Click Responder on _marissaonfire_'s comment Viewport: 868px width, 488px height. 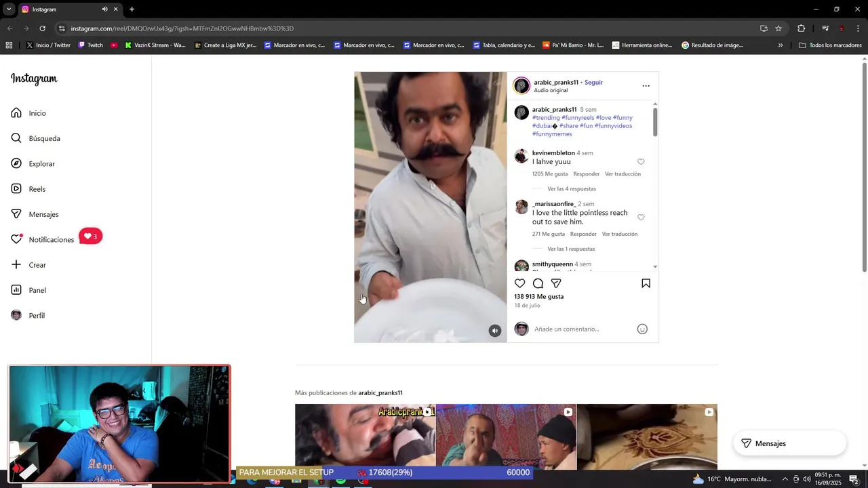click(x=583, y=235)
